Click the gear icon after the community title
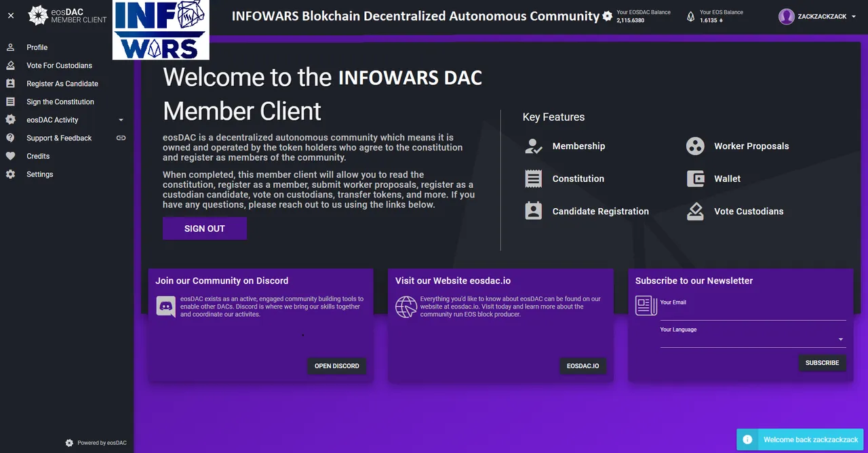The width and height of the screenshot is (868, 453). 607,16
